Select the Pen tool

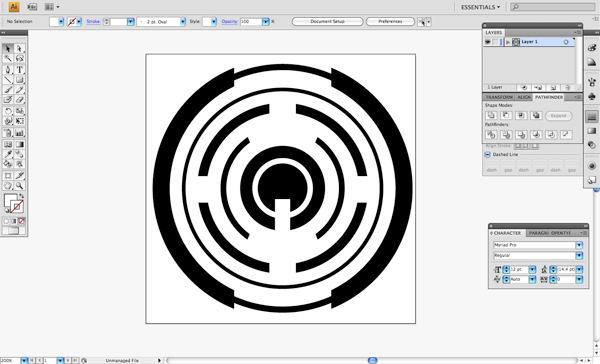8,70
